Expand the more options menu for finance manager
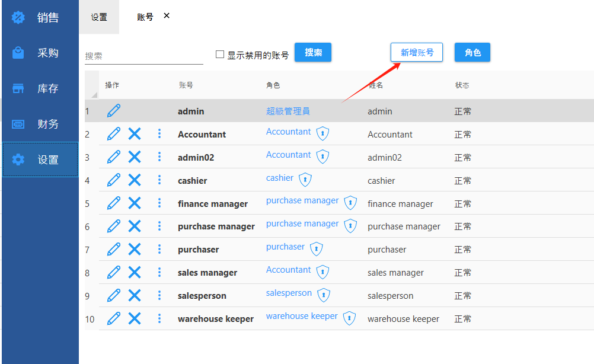The width and height of the screenshot is (594, 364). pos(159,203)
